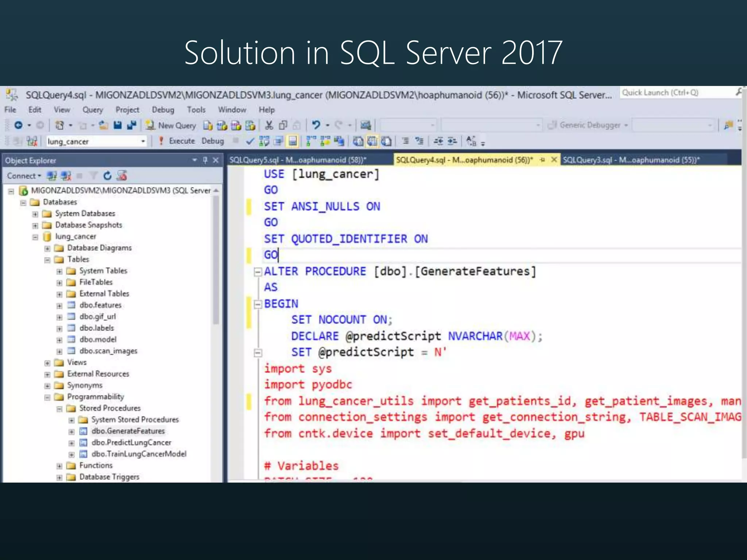
Task: Click the New Project icon in toolbar
Action: pyautogui.click(x=59, y=125)
